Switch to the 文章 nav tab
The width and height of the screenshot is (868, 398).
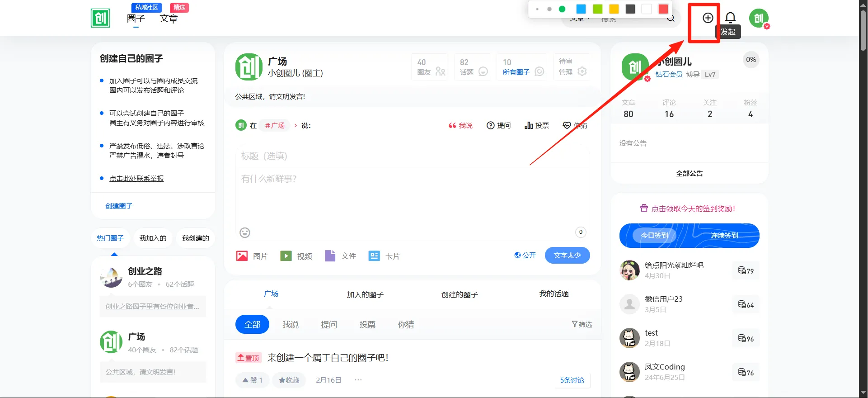click(x=169, y=19)
